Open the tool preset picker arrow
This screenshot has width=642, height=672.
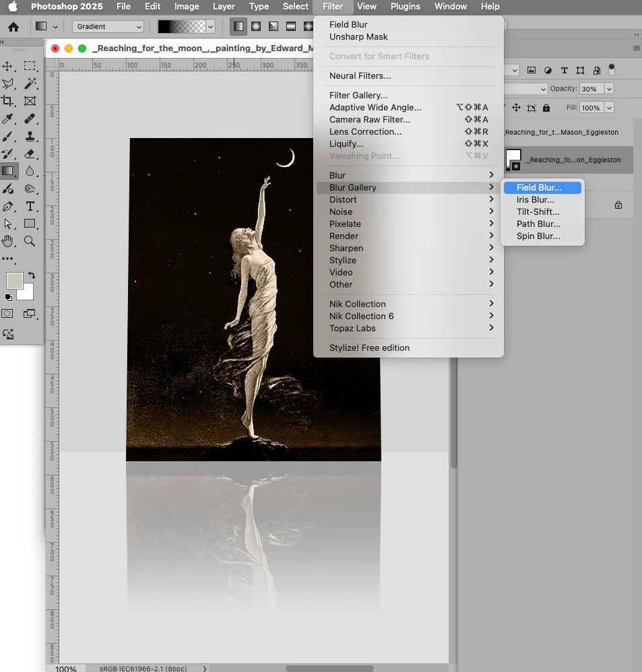point(55,27)
